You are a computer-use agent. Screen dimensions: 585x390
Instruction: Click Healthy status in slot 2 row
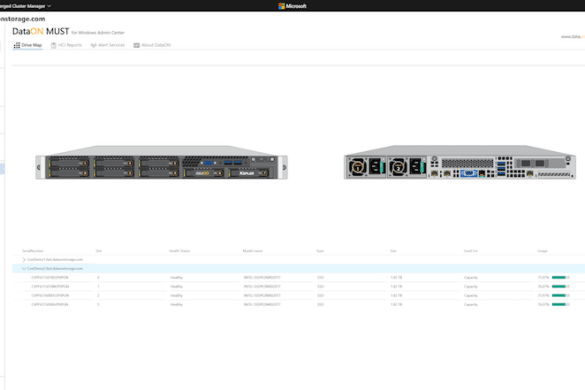pyautogui.click(x=176, y=296)
